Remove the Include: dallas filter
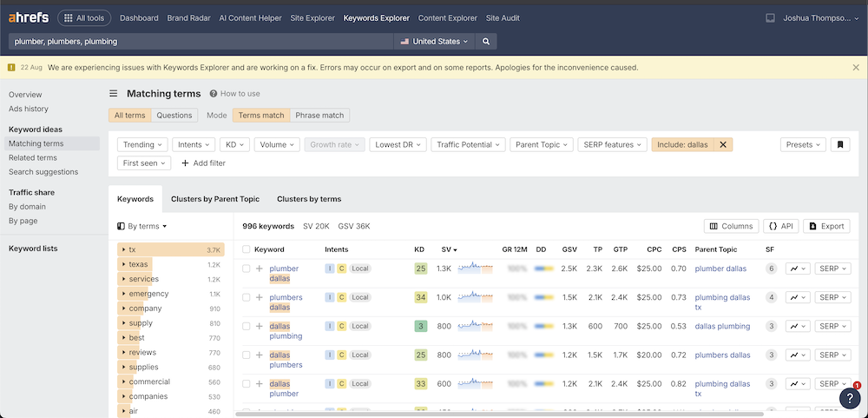 [x=723, y=144]
